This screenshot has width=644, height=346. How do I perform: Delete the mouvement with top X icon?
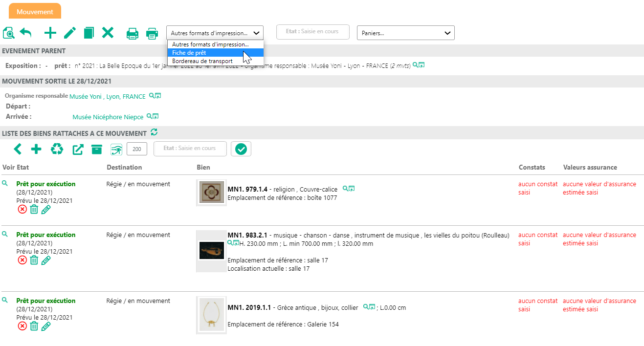coord(108,33)
